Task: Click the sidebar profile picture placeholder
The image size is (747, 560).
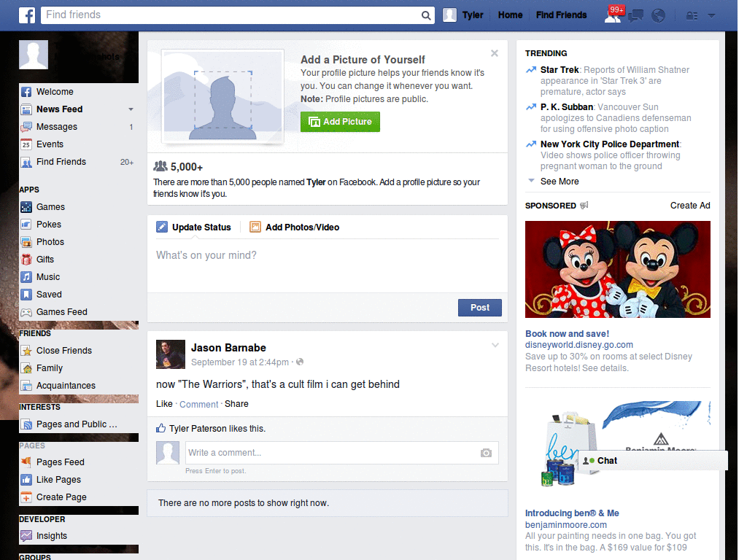Action: [34, 55]
